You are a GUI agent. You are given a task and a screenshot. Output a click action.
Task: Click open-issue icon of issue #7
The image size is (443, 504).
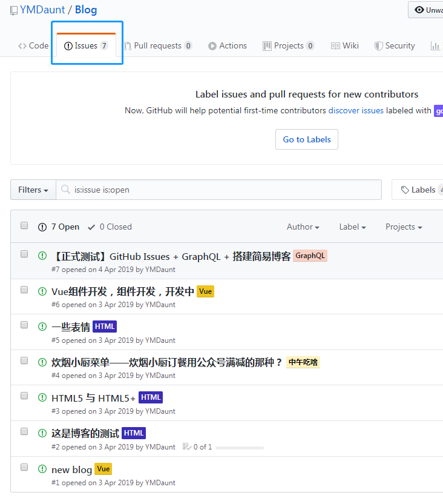point(42,256)
